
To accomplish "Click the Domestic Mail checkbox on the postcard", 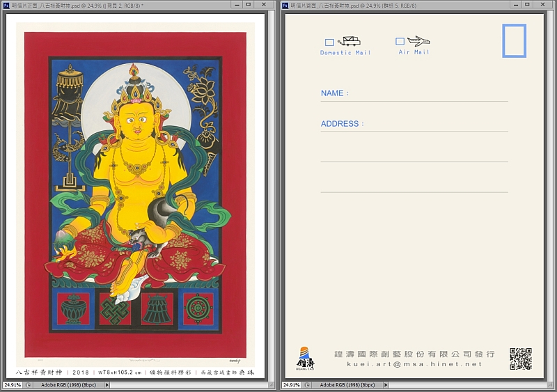I will (329, 42).
